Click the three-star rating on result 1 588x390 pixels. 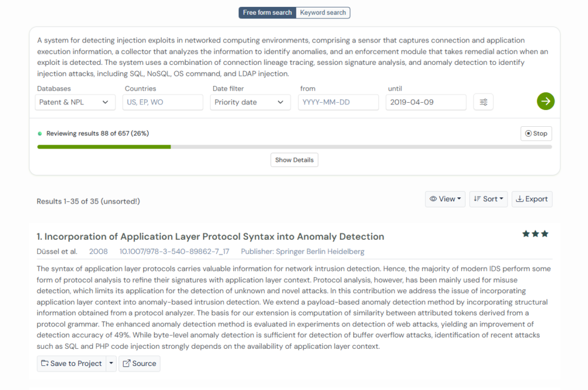click(535, 234)
